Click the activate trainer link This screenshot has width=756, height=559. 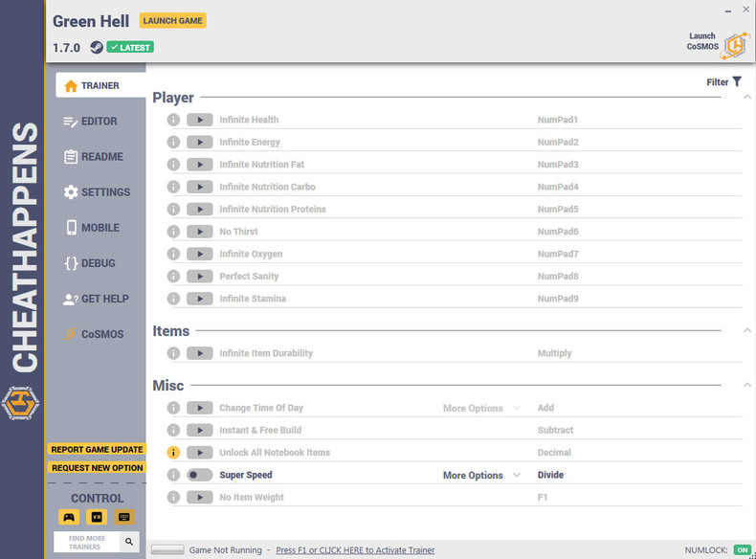355,549
